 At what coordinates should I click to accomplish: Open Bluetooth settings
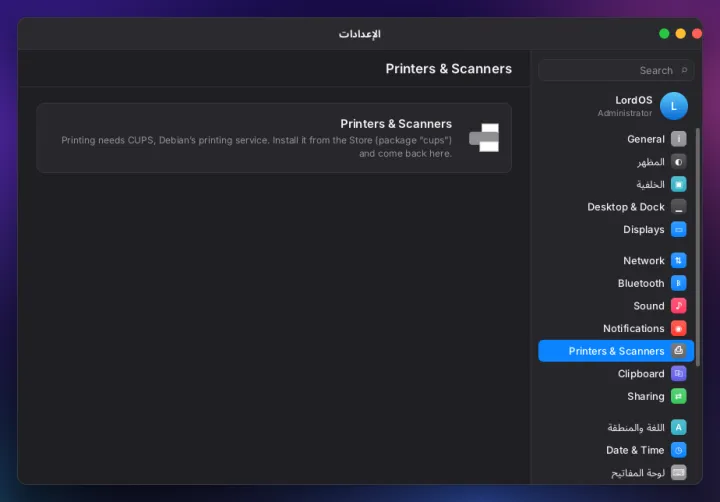[x=616, y=283]
